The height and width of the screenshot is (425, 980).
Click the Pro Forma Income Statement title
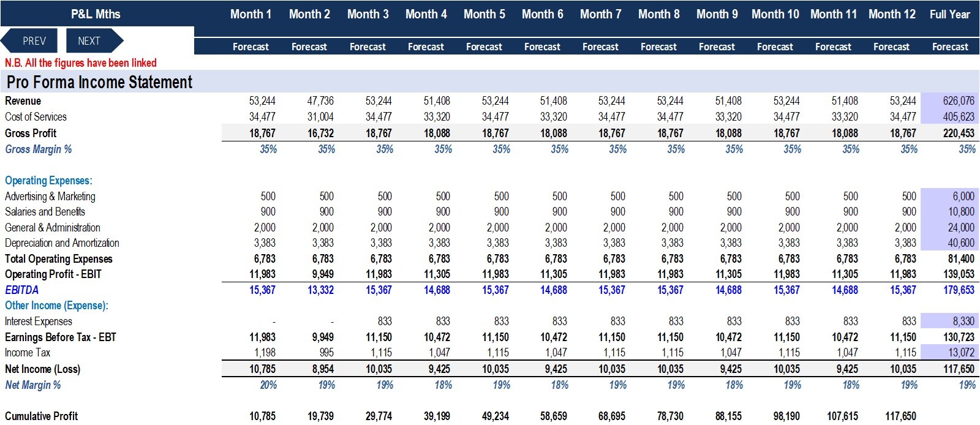pyautogui.click(x=99, y=82)
